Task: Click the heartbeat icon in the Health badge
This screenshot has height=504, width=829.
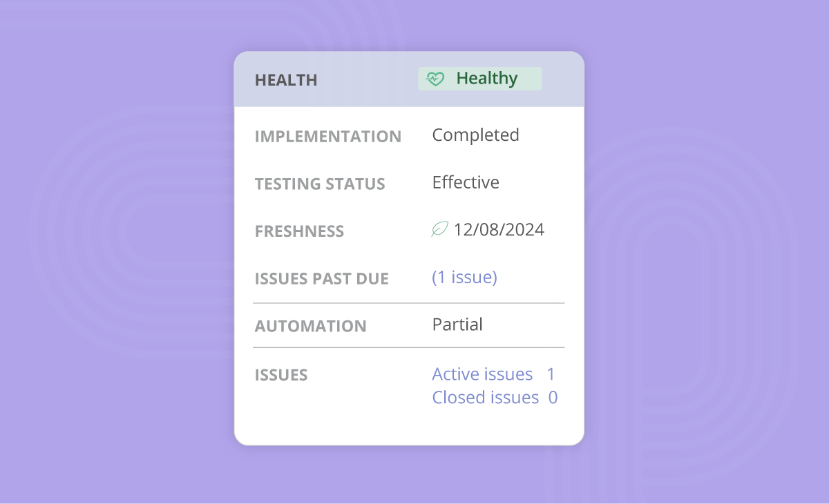Action: click(x=435, y=79)
